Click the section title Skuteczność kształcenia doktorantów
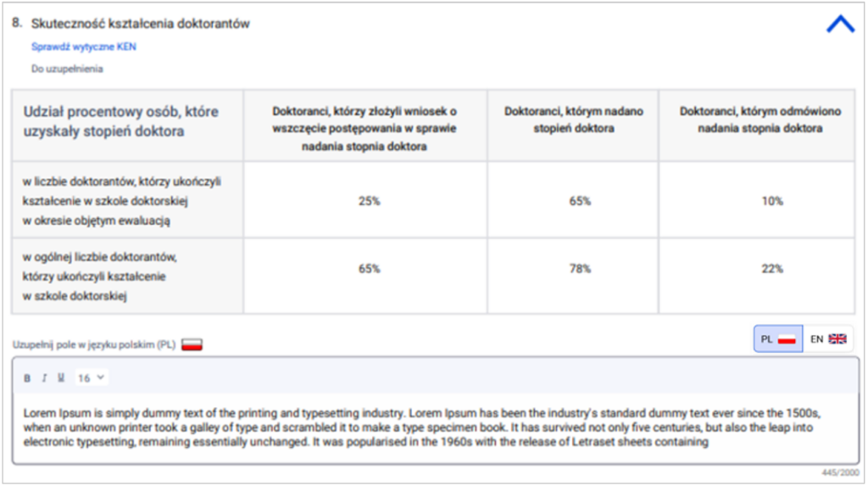Image resolution: width=868 pixels, height=486 pixels. click(141, 24)
